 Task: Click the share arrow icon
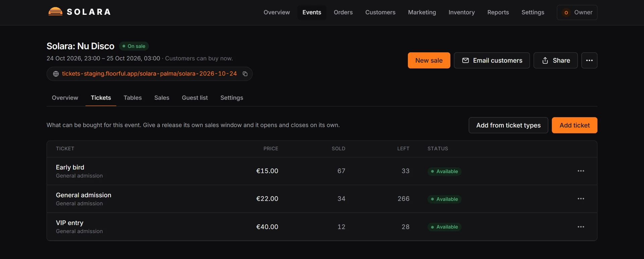coord(545,60)
